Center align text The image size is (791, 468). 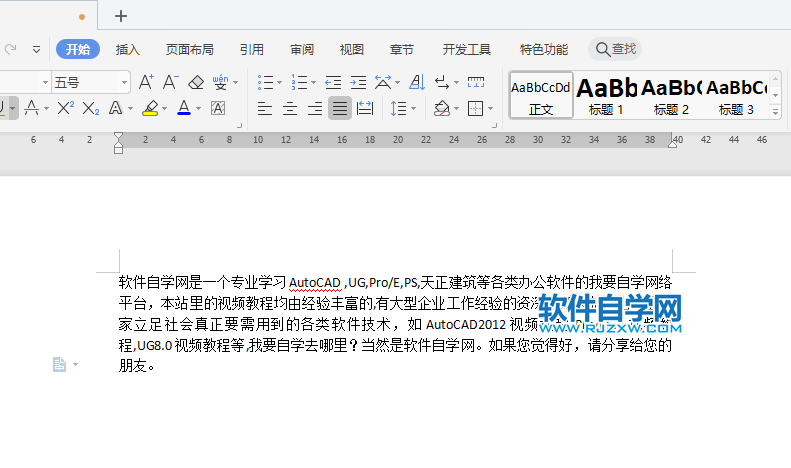click(290, 108)
